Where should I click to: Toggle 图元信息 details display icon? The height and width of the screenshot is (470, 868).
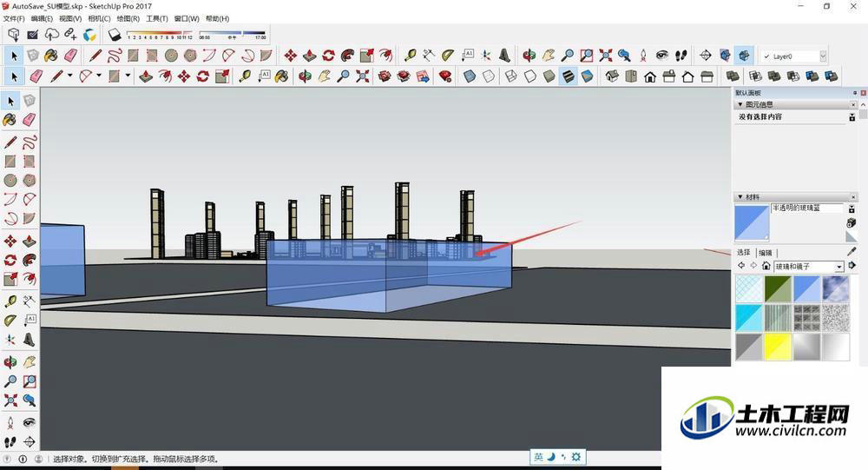coord(852,117)
